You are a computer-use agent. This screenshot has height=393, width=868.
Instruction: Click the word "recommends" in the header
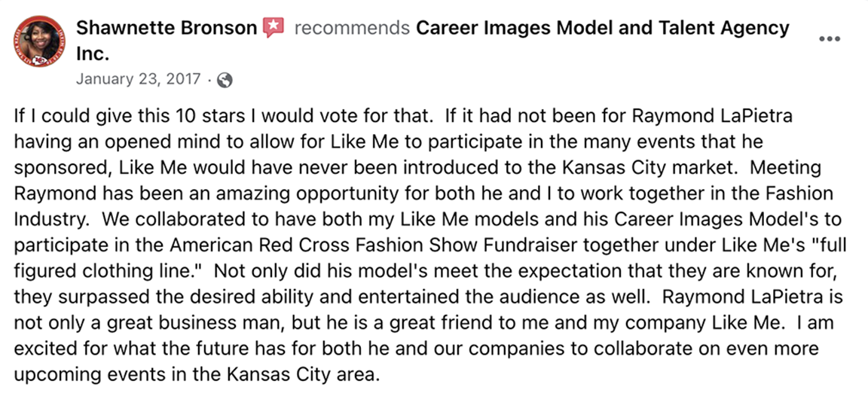pos(352,29)
